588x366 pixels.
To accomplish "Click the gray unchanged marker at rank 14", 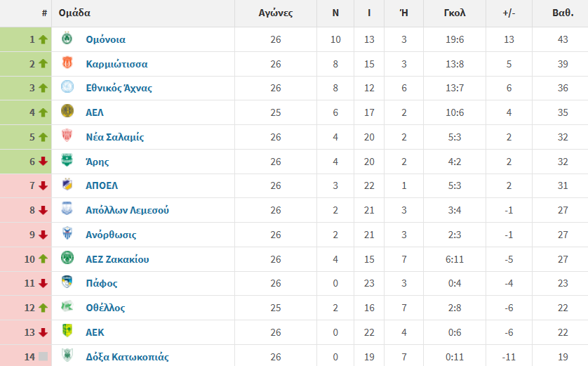I will [43, 356].
